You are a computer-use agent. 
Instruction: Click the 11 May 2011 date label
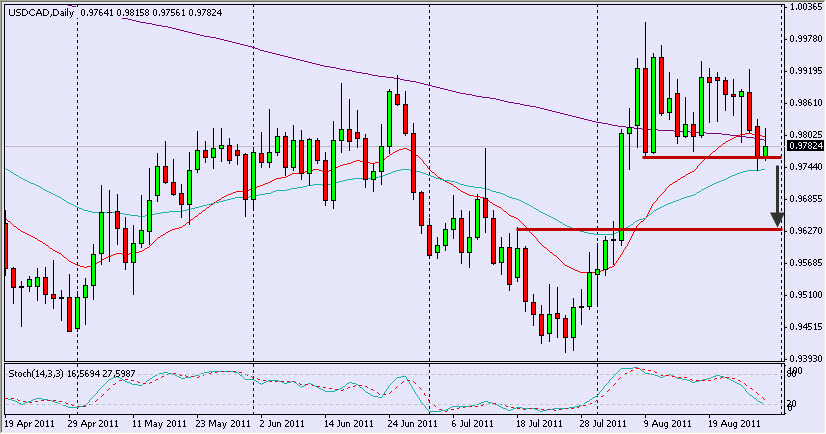[x=159, y=423]
